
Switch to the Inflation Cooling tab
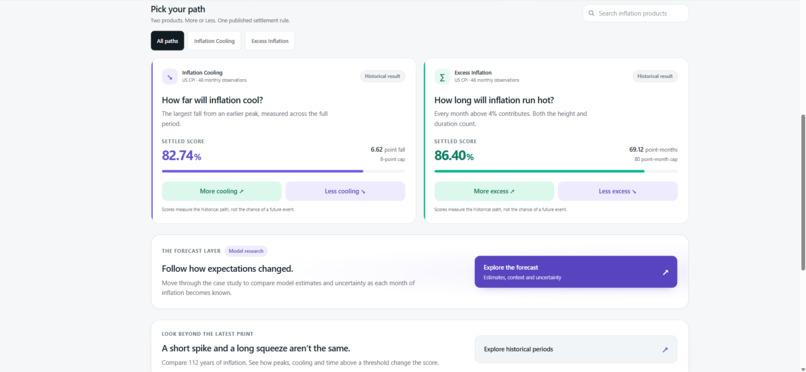[214, 41]
